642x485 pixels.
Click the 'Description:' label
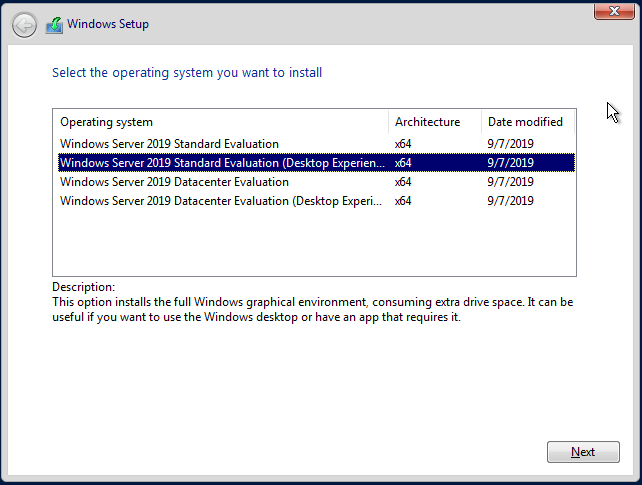pos(84,287)
